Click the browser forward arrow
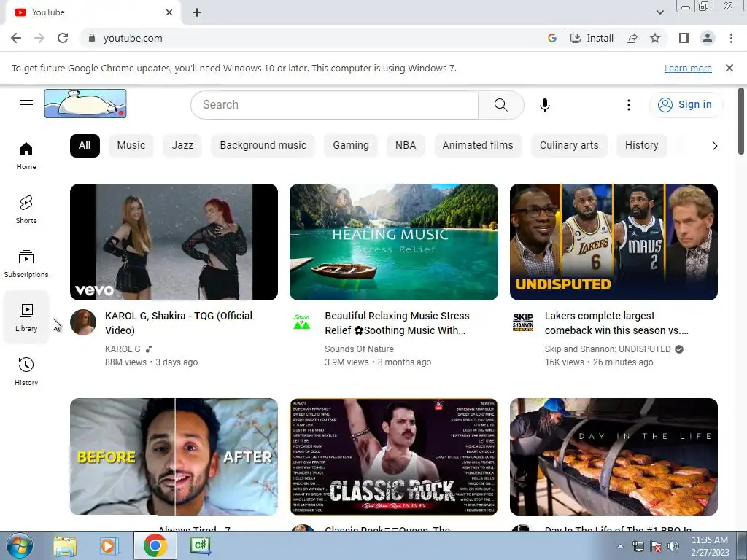Screen dimensions: 747x560 coord(39,38)
